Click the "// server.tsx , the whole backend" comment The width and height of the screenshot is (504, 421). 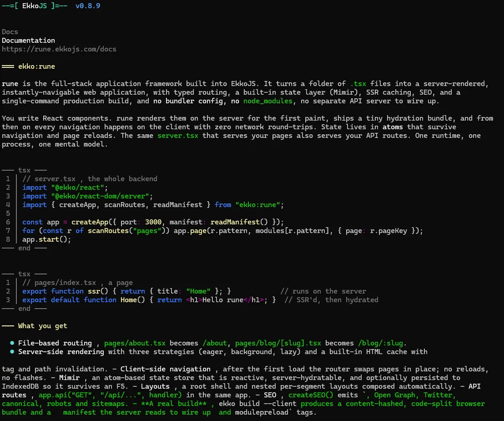[x=90, y=179]
